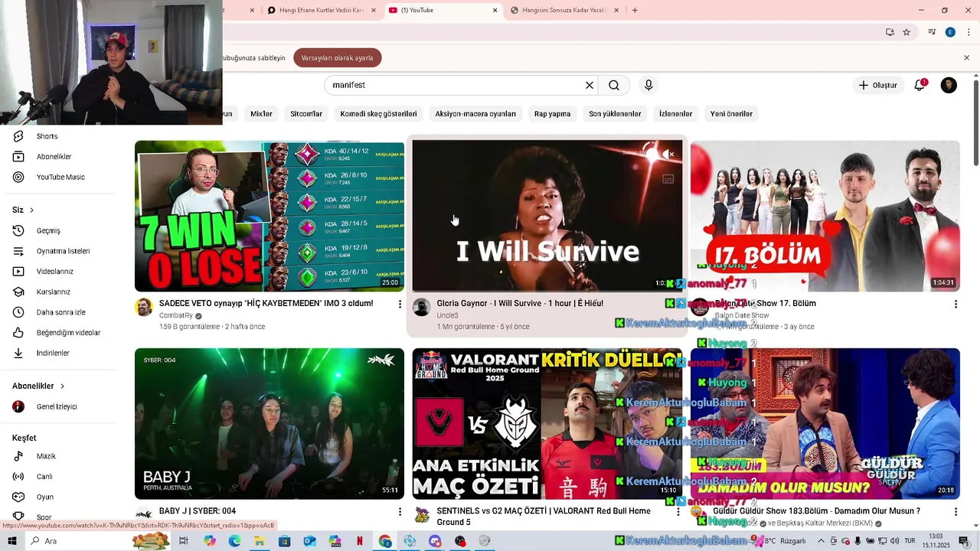Open Geçmiş watch history
The height and width of the screenshot is (551, 980).
(48, 230)
